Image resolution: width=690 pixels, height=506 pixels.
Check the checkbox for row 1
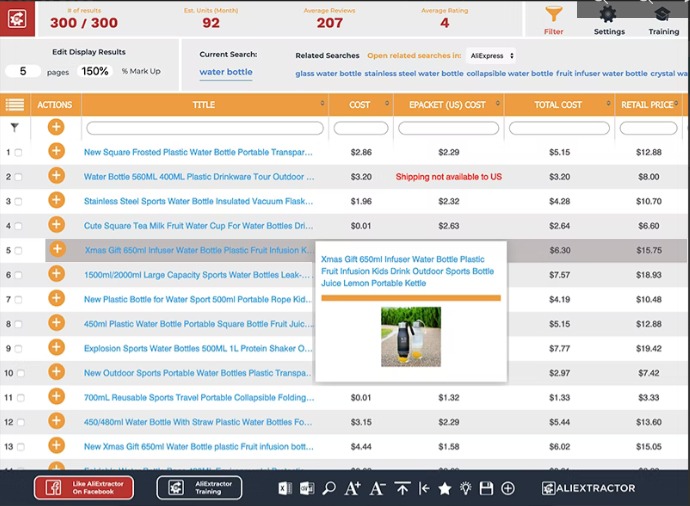click(18, 153)
